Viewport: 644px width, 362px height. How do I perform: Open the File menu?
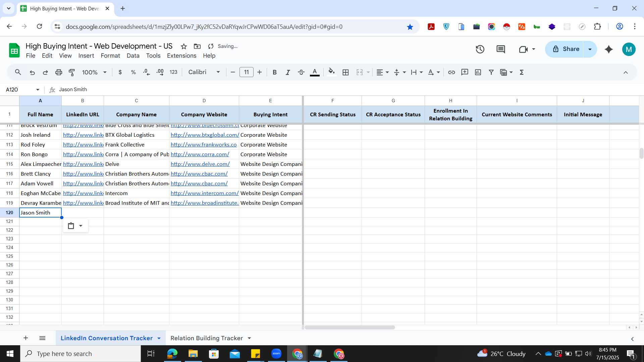(31, 56)
